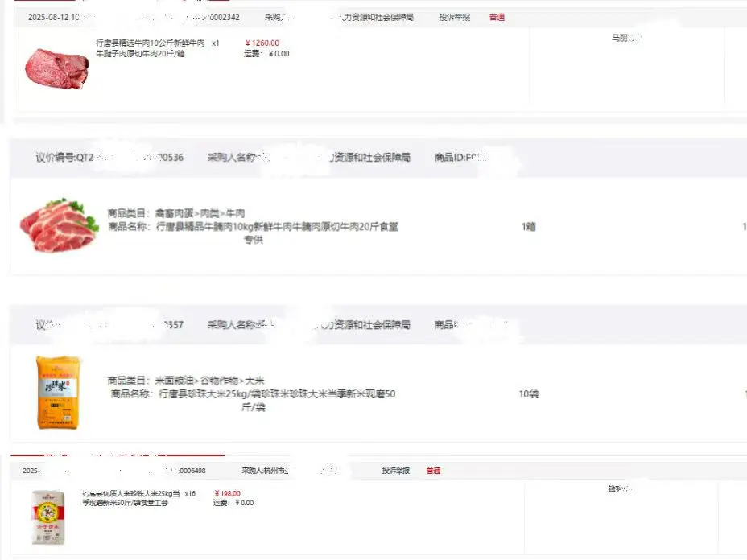Screen dimensions: 747x560
Task: Click 投诉举报 link in the rice order header
Action: coord(395,471)
